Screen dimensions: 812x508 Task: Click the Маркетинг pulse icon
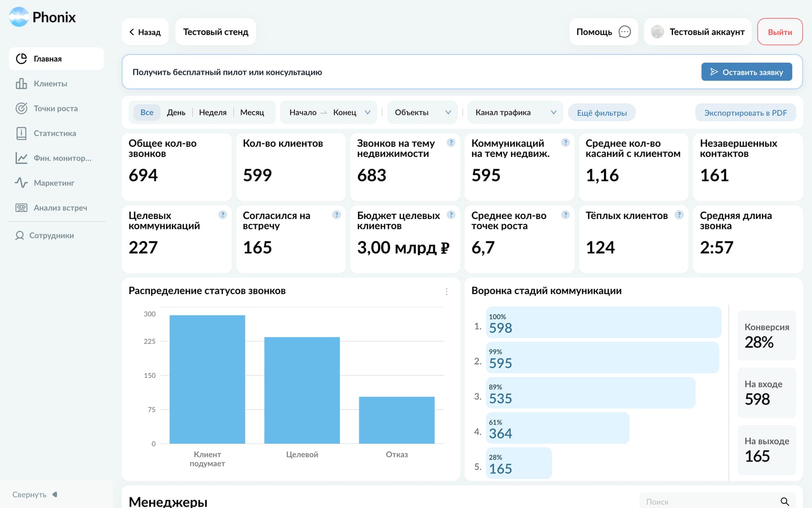tap(21, 183)
